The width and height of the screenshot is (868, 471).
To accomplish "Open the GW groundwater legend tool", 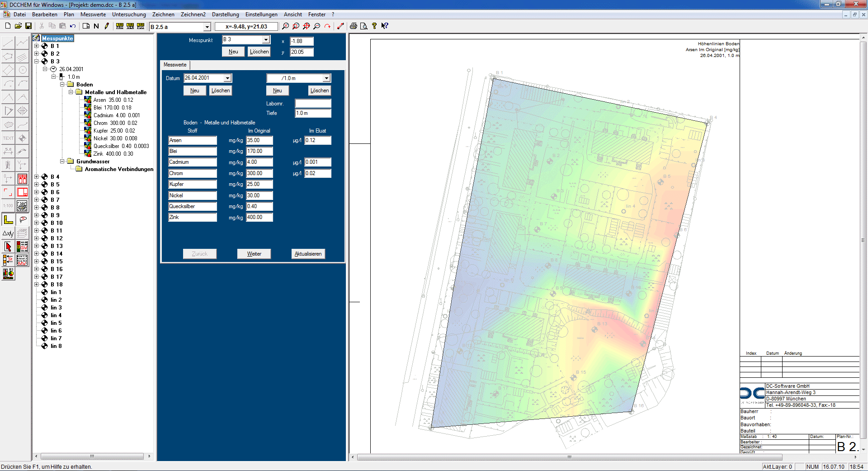I will (22, 247).
